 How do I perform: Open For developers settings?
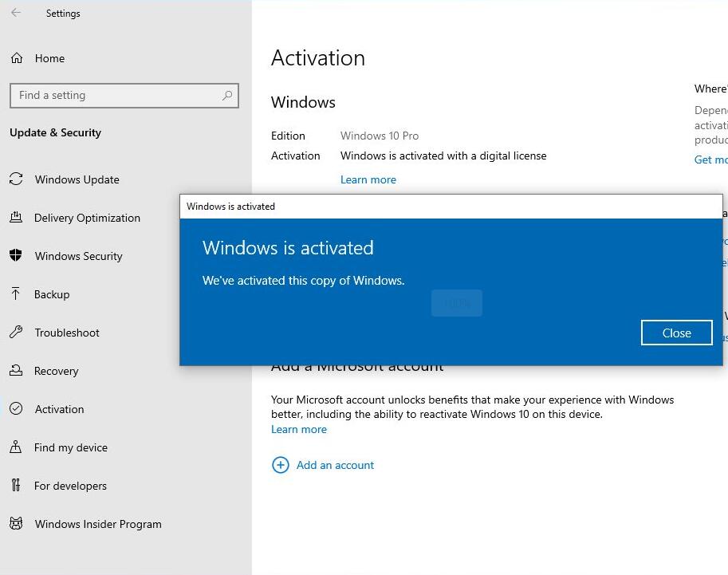[71, 486]
